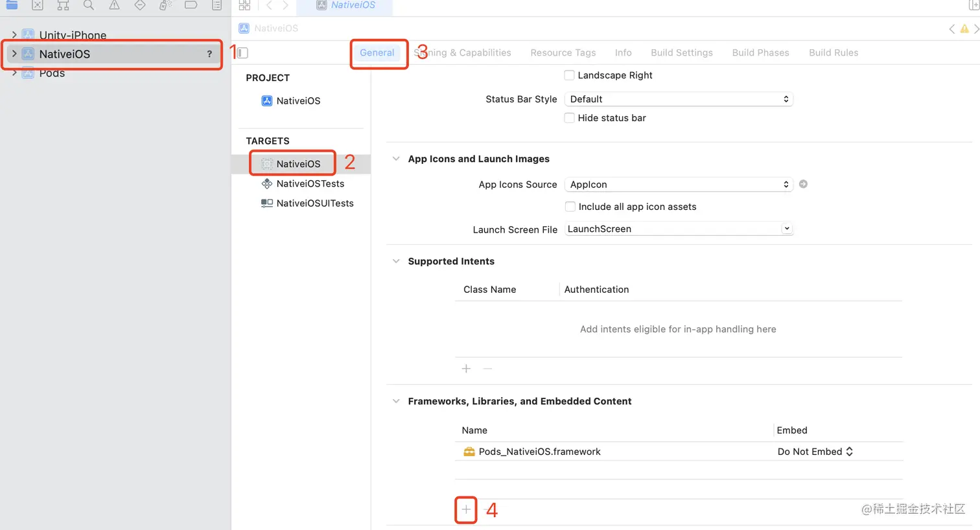Switch to the Build Settings tab
The image size is (980, 530).
[681, 53]
